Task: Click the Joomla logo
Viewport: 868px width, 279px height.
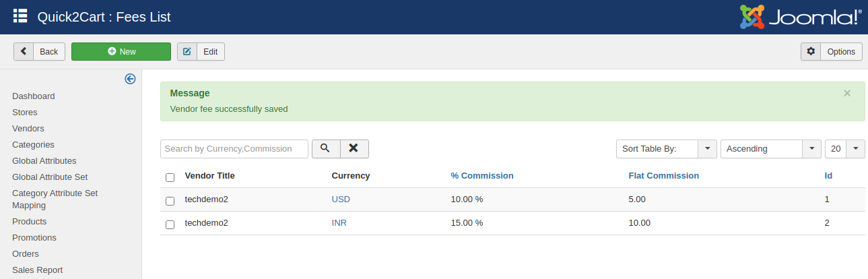Action: [800, 17]
